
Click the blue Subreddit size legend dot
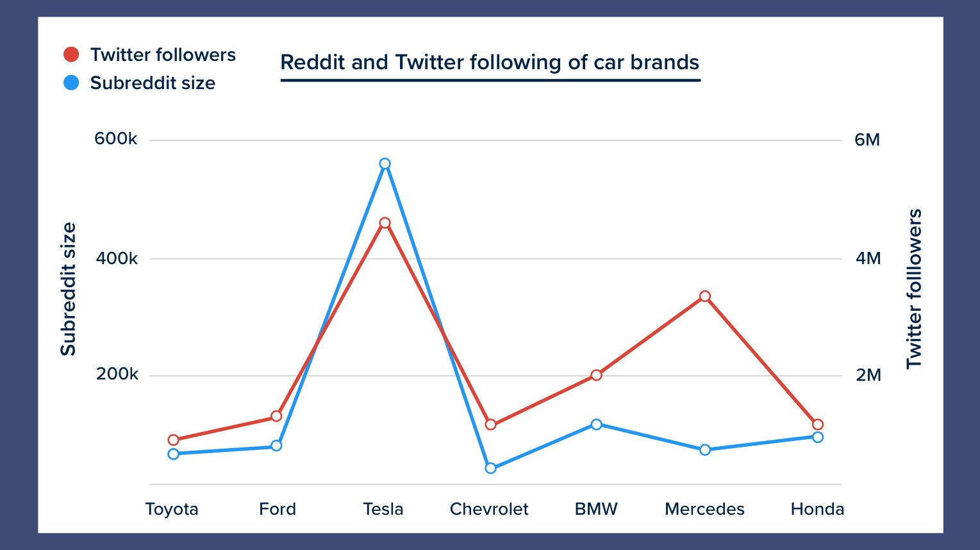(71, 83)
